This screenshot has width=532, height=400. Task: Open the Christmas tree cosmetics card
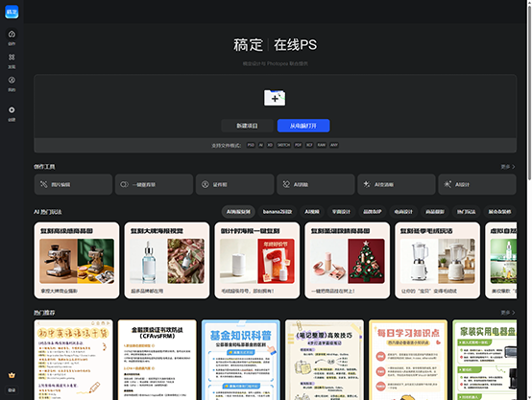(348, 260)
